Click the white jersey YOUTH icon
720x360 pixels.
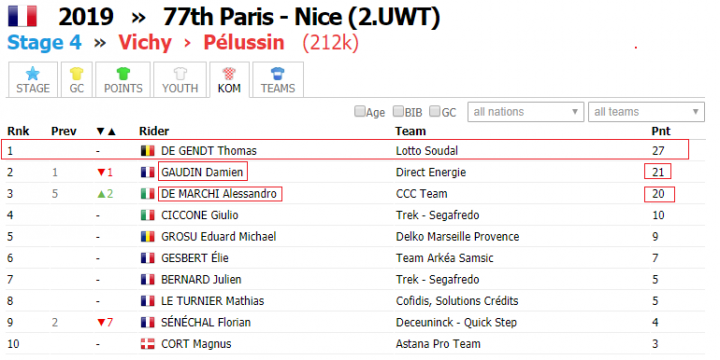180,73
